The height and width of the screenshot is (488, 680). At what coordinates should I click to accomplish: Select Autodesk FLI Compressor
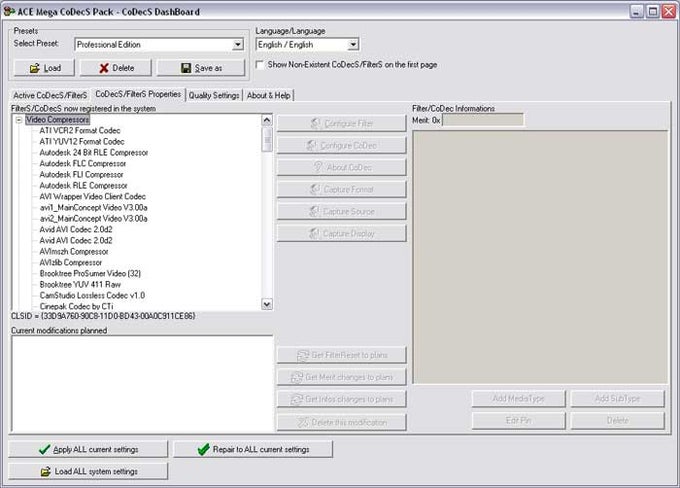pyautogui.click(x=82, y=174)
